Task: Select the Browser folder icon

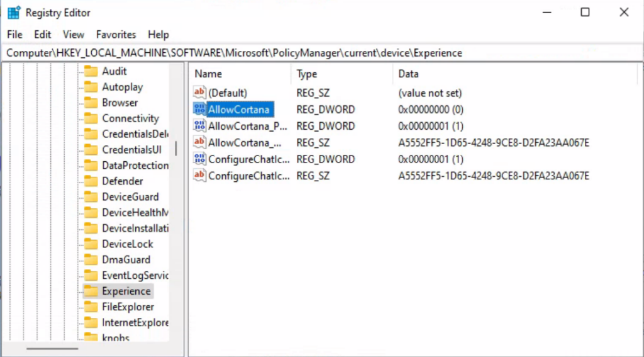Action: [x=91, y=103]
